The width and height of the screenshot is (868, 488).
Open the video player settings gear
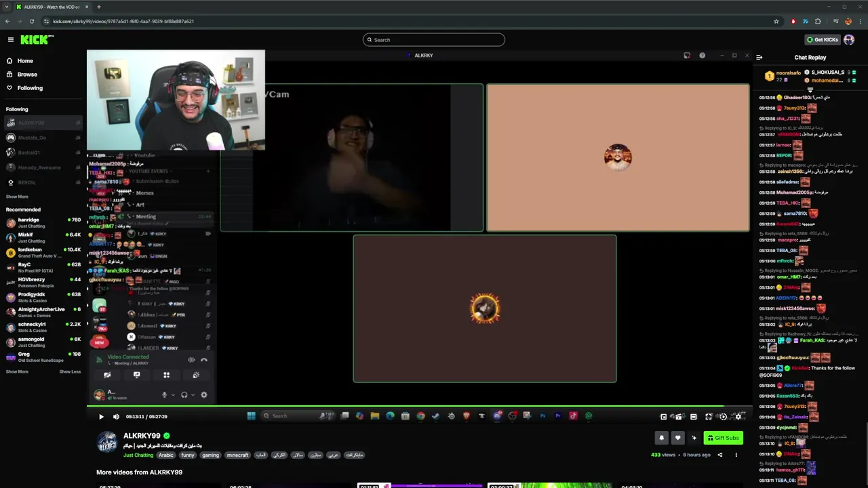(738, 417)
